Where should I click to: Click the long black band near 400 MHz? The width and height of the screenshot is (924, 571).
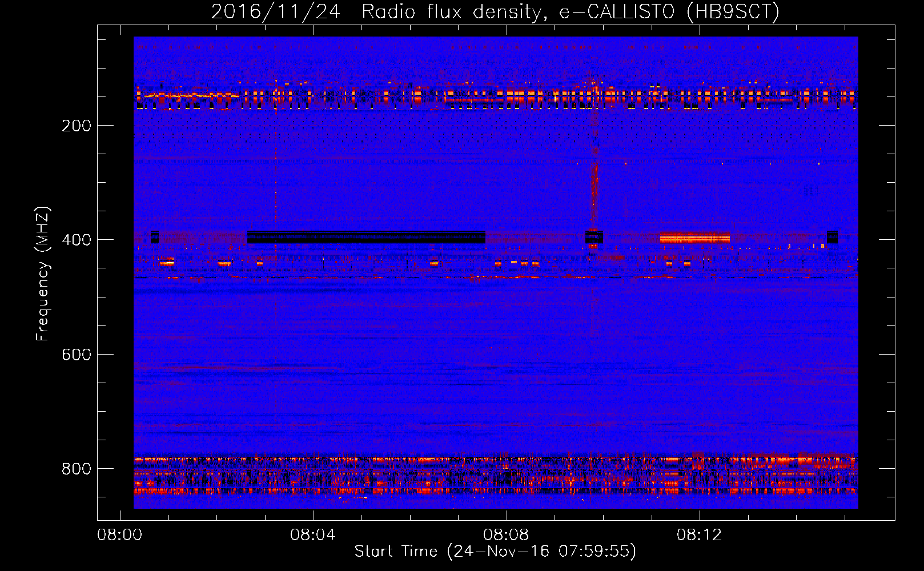[x=366, y=237]
